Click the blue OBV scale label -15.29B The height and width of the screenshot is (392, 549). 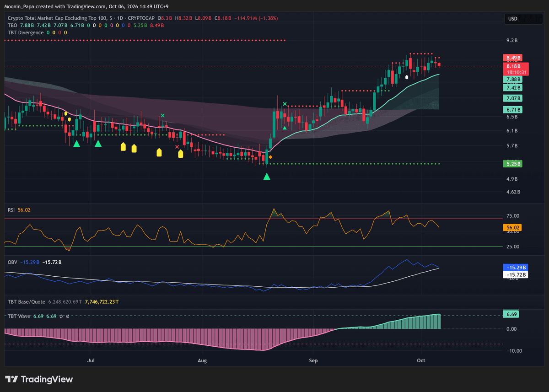coord(517,267)
